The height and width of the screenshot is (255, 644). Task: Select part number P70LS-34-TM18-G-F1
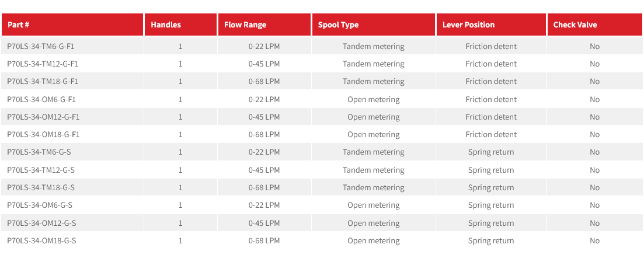43,81
